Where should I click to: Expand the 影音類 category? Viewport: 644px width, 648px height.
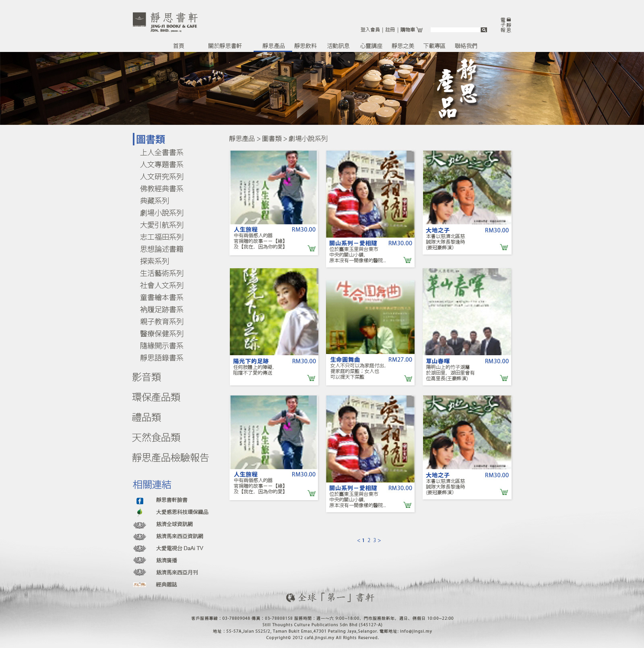click(147, 377)
